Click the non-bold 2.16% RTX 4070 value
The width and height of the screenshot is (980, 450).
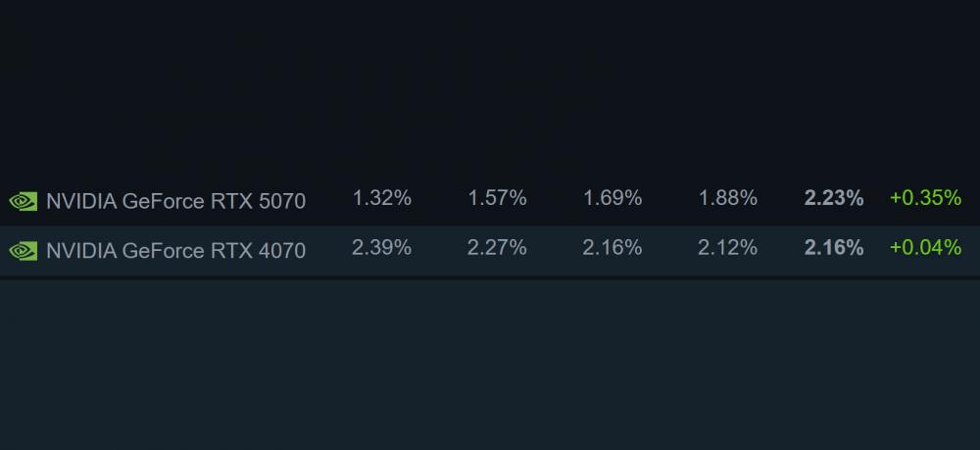point(612,248)
